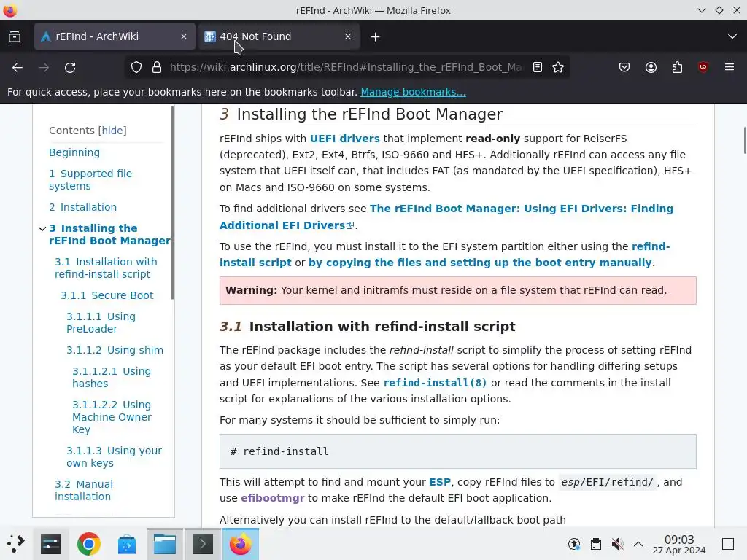The width and height of the screenshot is (747, 560).
Task: Open Firefox account icon
Action: (x=651, y=68)
